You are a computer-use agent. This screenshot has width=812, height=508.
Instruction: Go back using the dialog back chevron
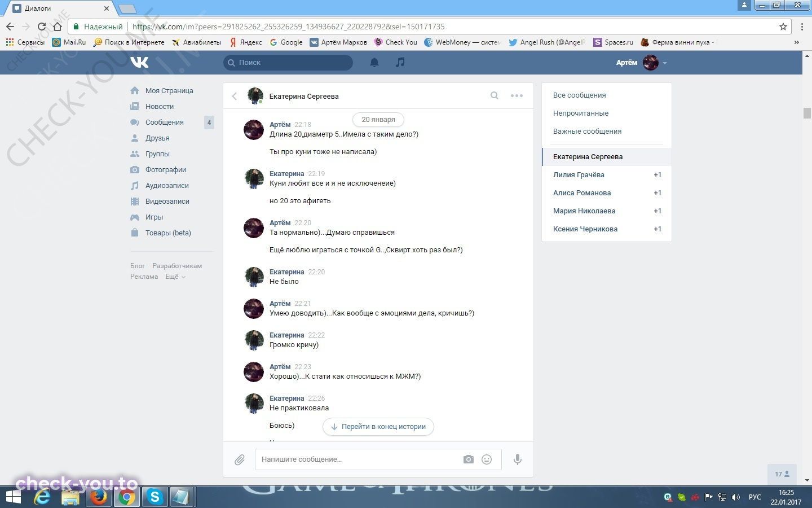click(235, 97)
